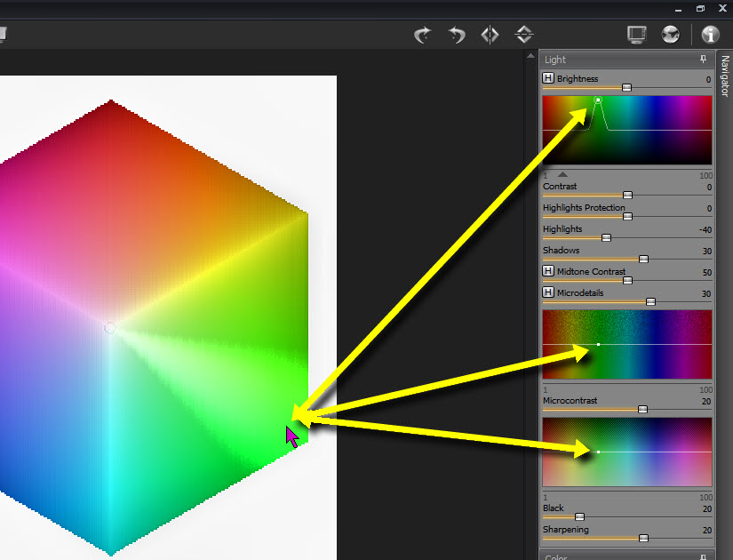Click the Light panel header
Viewport: 733px width, 560px height.
[x=626, y=60]
